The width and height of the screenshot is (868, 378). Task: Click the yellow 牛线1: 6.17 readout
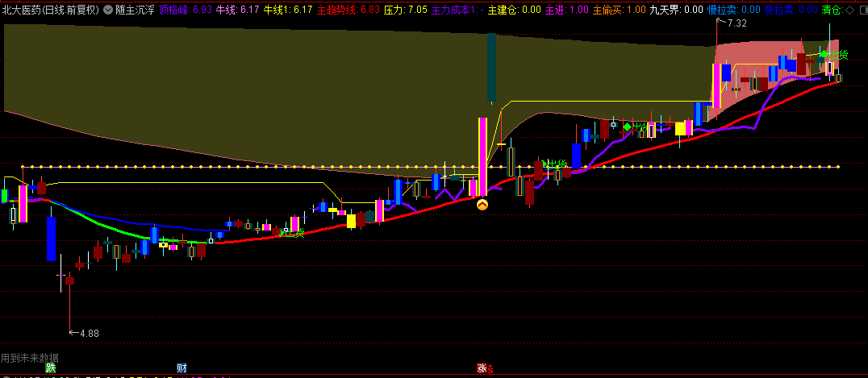[287, 10]
